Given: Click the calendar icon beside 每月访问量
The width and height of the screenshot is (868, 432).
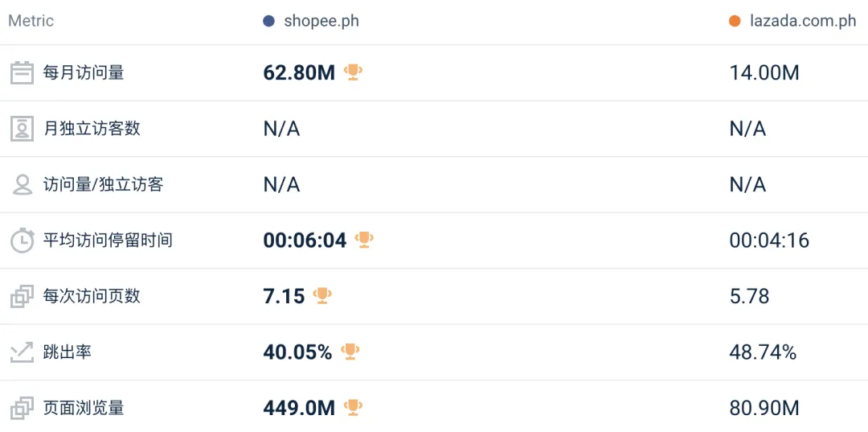Looking at the screenshot, I should [22, 72].
